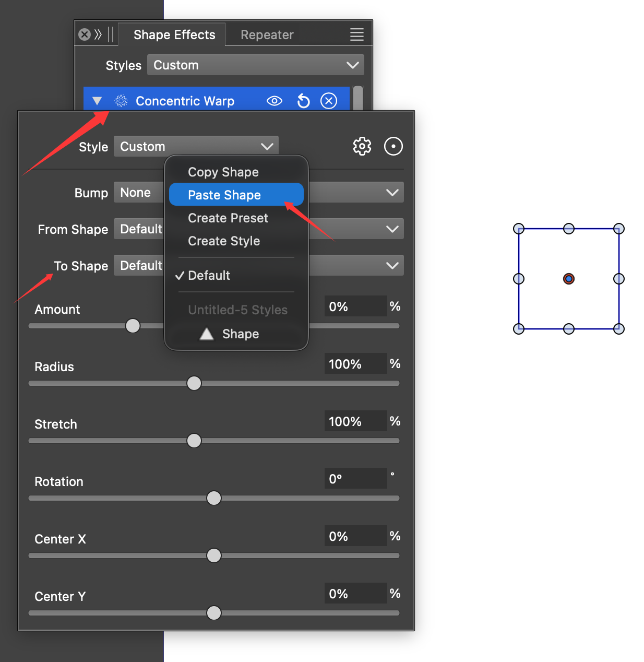Click the gear settings icon beside Style

coord(362,146)
